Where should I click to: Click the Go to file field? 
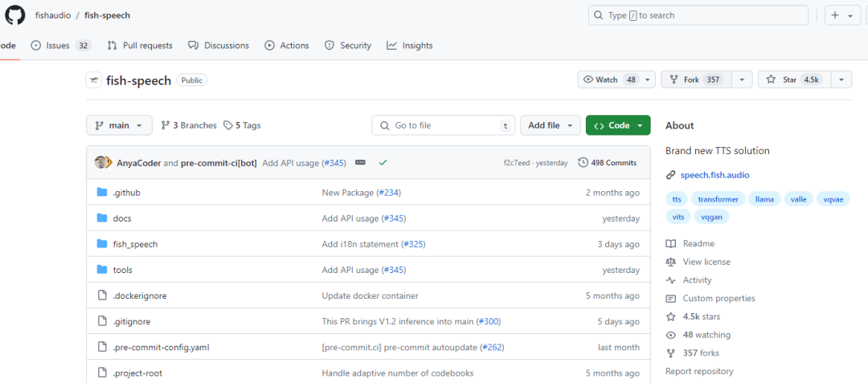[x=443, y=125]
